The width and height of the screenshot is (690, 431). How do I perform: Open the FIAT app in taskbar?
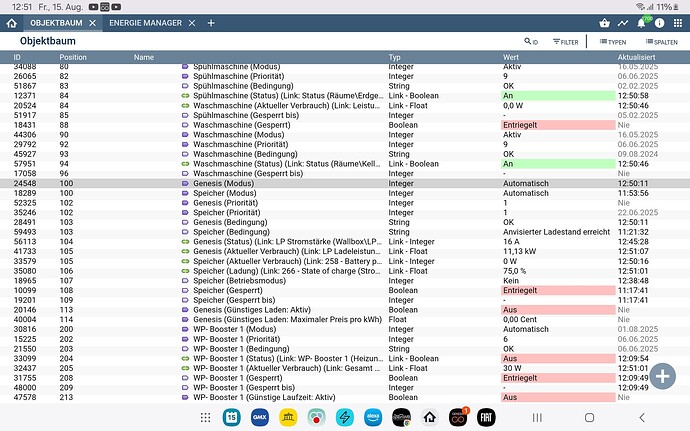click(486, 417)
